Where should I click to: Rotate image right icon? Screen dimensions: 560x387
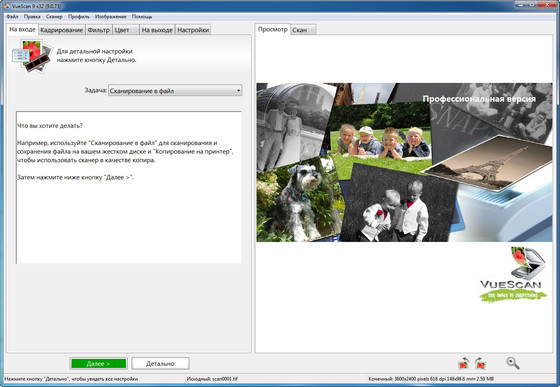pyautogui.click(x=480, y=363)
